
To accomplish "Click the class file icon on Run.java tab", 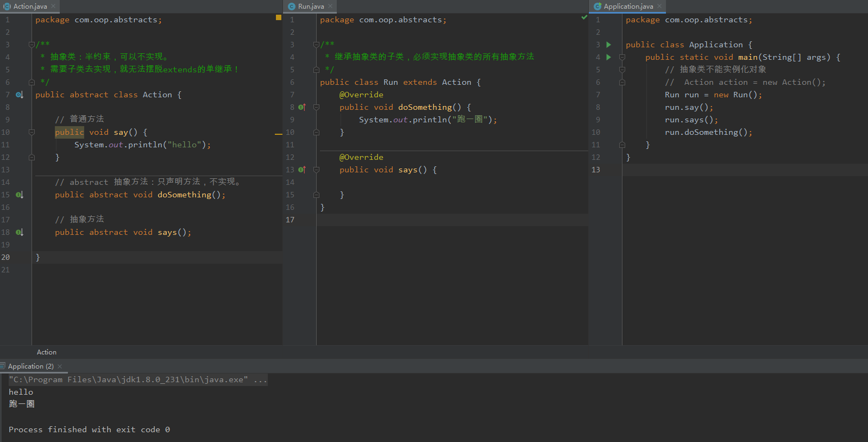I will pos(292,7).
